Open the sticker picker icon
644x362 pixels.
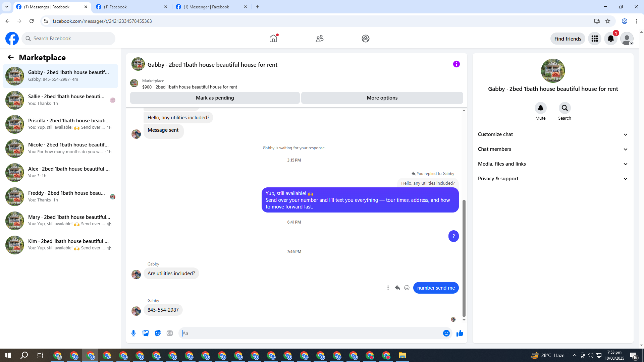coord(158,333)
